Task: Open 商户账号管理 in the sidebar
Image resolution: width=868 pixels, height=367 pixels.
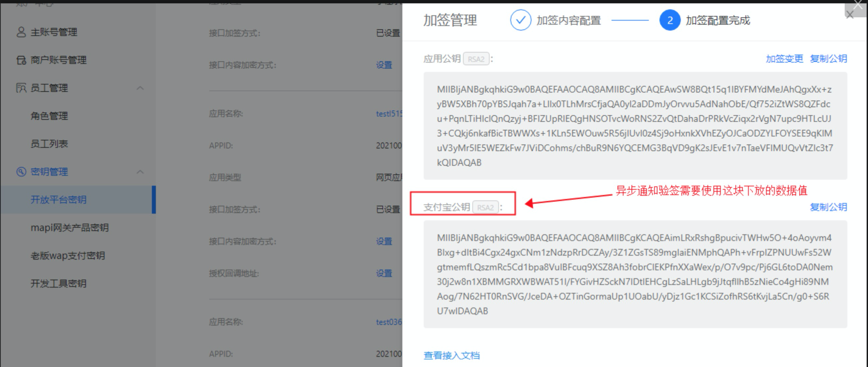Action: [x=59, y=60]
